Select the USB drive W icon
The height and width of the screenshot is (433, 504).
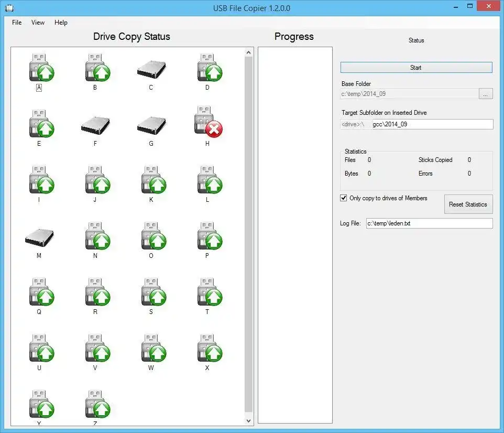pos(154,348)
